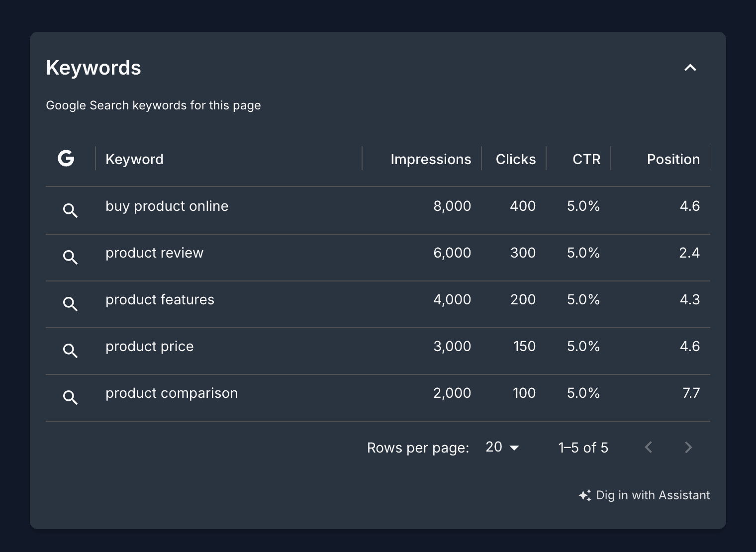Sort by the Impressions column header
Viewport: 756px width, 552px height.
point(431,159)
